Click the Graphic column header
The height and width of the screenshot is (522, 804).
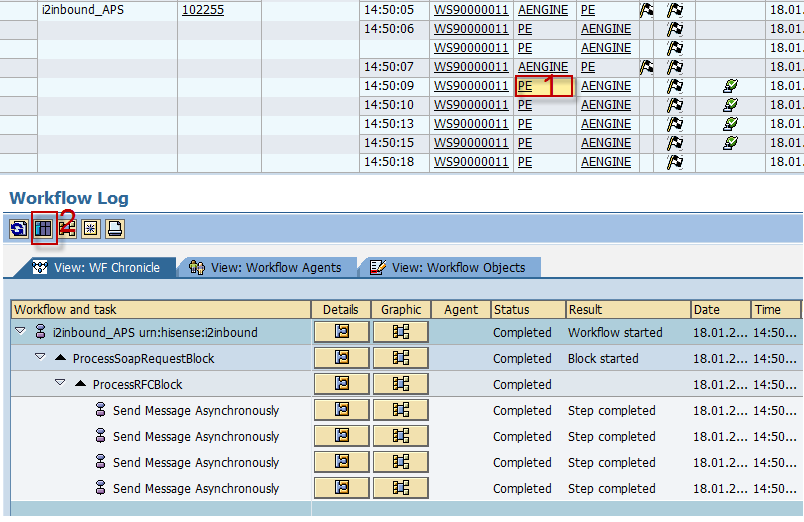(x=401, y=310)
